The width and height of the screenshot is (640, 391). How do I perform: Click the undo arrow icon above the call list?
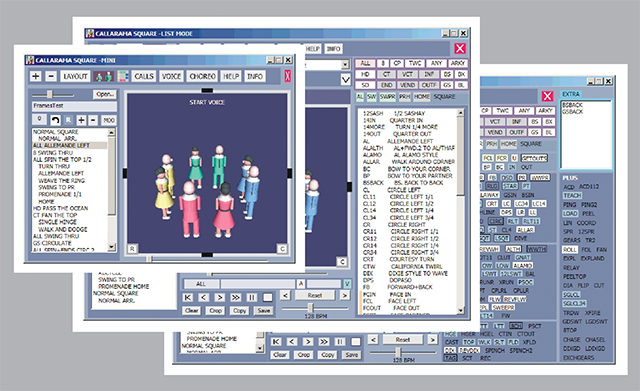(55, 120)
